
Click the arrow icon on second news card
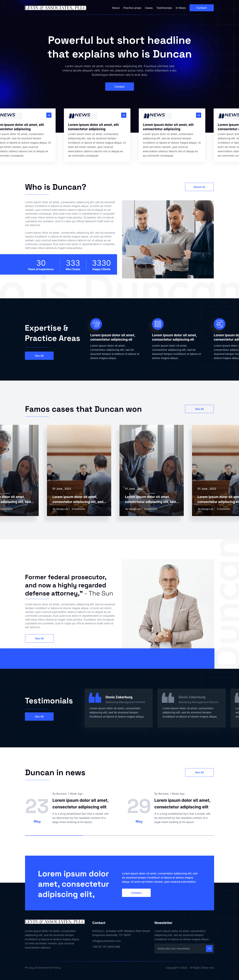[x=124, y=115]
